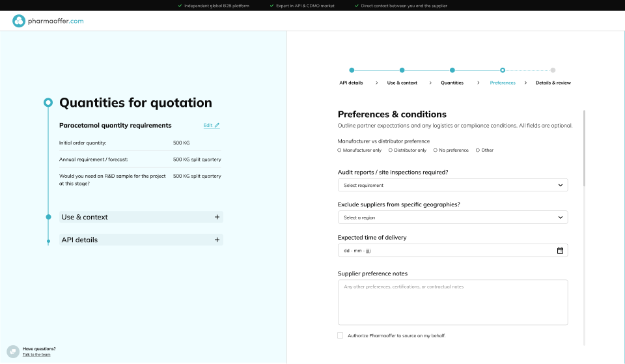Image resolution: width=625 pixels, height=364 pixels.
Task: Click the Supplier preference notes text area
Action: pos(453,302)
